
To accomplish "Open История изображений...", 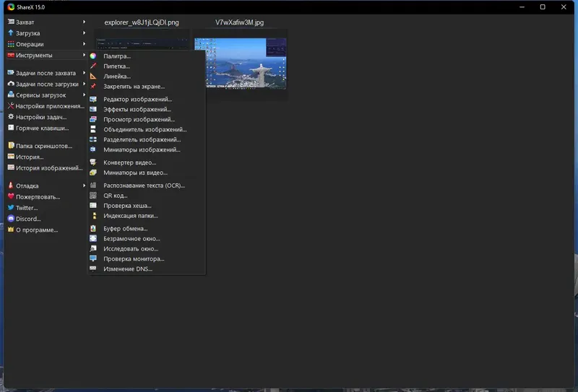I will (46, 168).
